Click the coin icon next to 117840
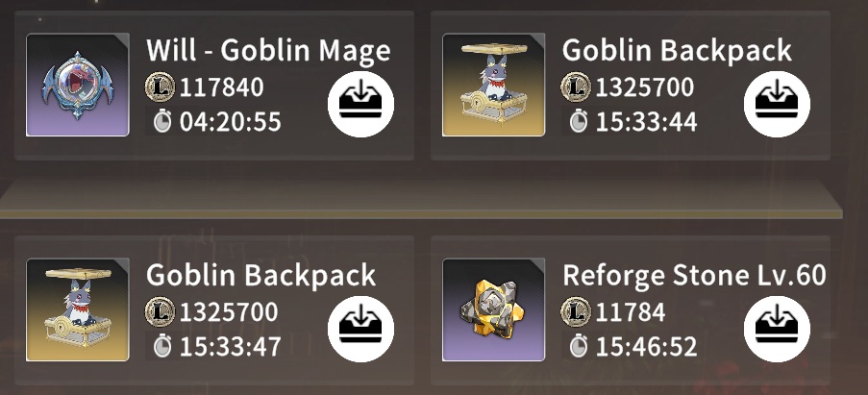Image resolution: width=868 pixels, height=395 pixels. click(x=160, y=87)
